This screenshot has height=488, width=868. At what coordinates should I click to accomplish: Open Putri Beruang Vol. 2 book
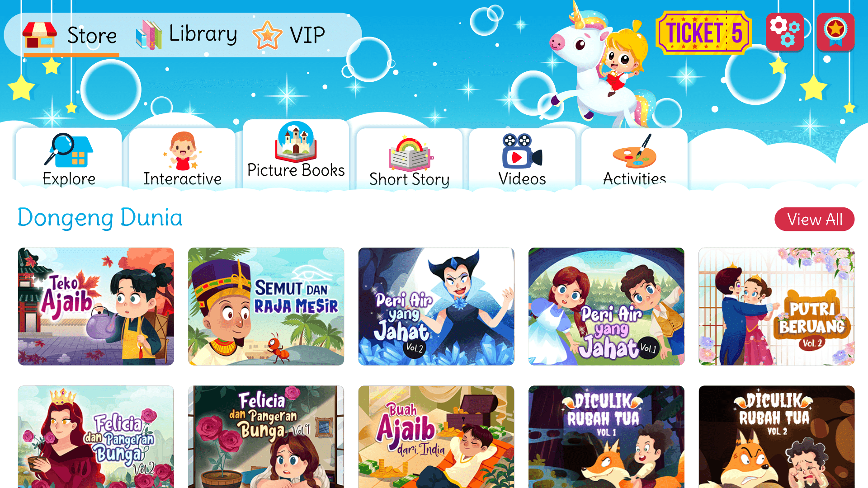pos(776,306)
